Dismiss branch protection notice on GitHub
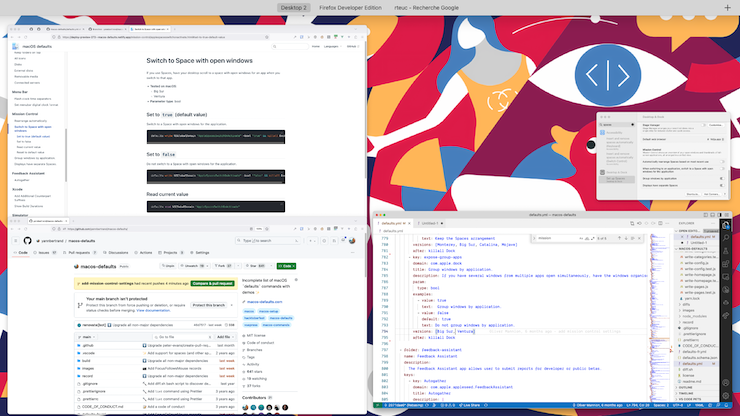The width and height of the screenshot is (740, 416). (x=232, y=305)
